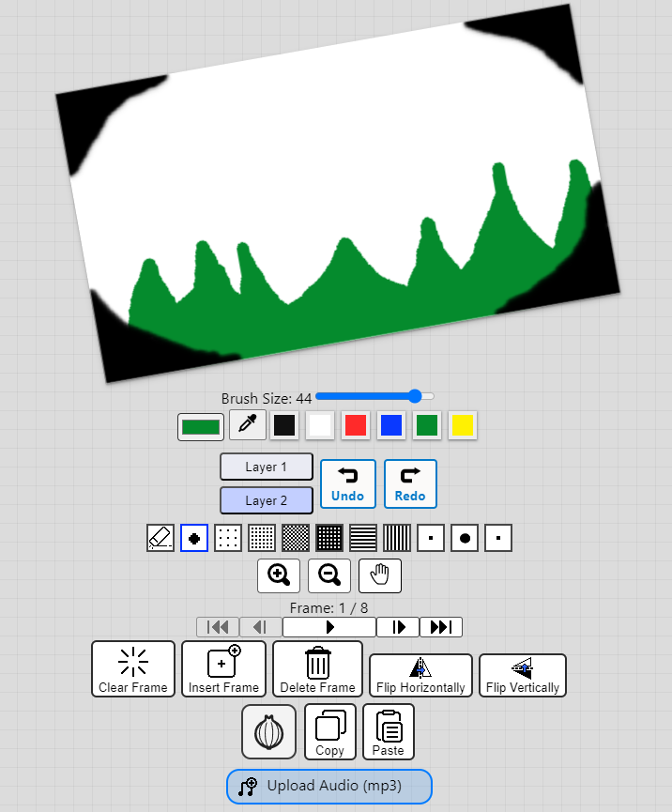Viewport: 672px width, 812px height.
Task: Choose the checkerboard dither brush pattern
Action: click(x=296, y=538)
